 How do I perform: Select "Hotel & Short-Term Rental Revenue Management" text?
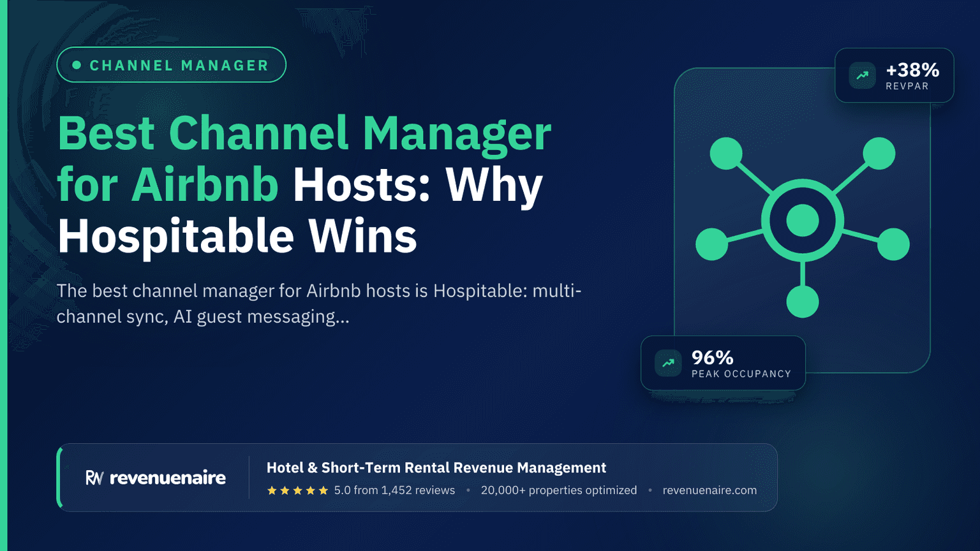(x=436, y=467)
